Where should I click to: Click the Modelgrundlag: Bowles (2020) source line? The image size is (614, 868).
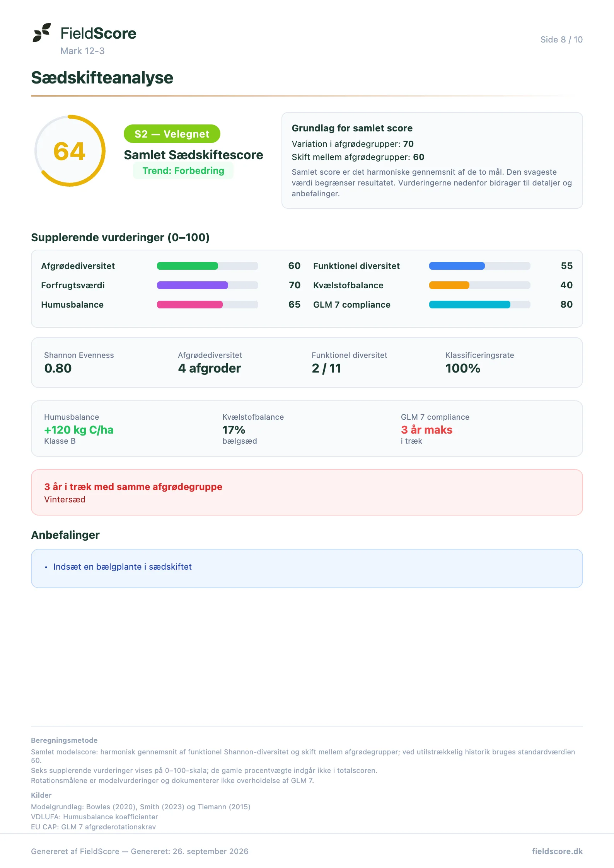(141, 807)
